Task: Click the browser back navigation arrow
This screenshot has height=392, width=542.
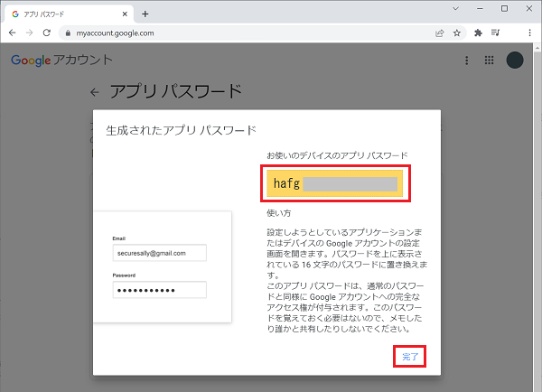Action: (x=11, y=33)
